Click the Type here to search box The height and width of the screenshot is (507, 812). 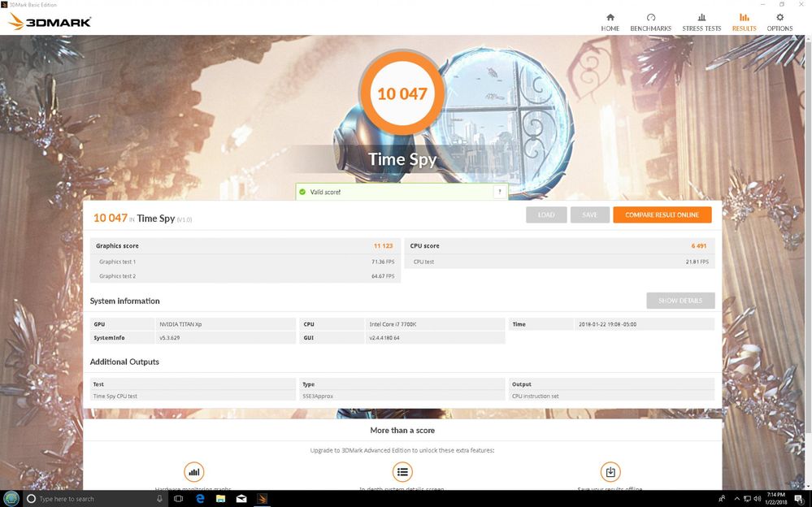point(95,499)
